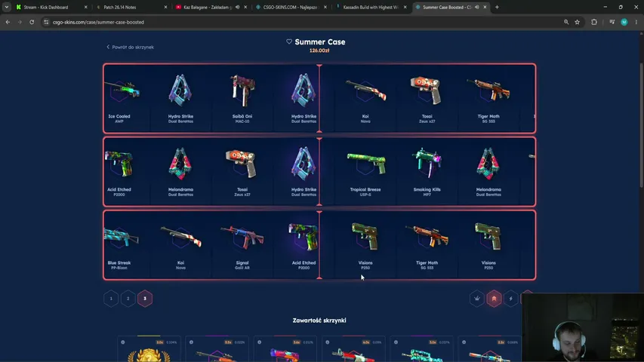Viewport: 644px width, 362px height.
Task: Mute audio on the Summer Case Boosted tab
Action: tap(477, 7)
